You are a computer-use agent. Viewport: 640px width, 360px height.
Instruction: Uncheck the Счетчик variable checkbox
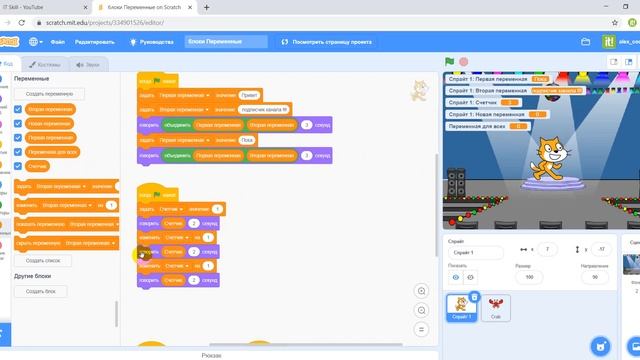18,166
